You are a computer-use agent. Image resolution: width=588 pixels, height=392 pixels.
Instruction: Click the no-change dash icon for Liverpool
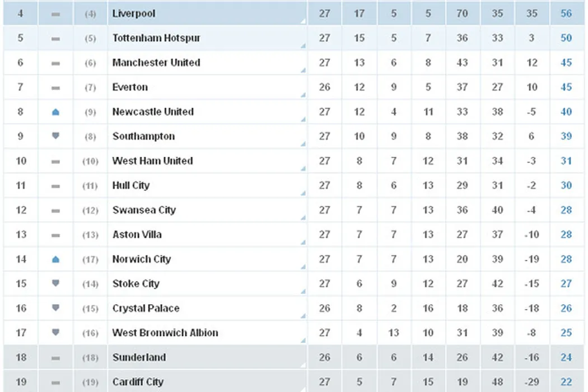click(55, 14)
